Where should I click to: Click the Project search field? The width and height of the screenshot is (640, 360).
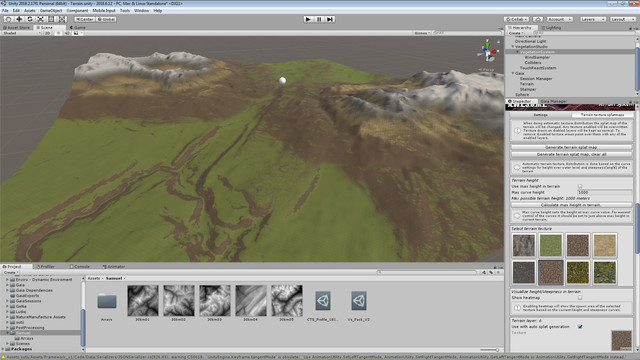(427, 272)
